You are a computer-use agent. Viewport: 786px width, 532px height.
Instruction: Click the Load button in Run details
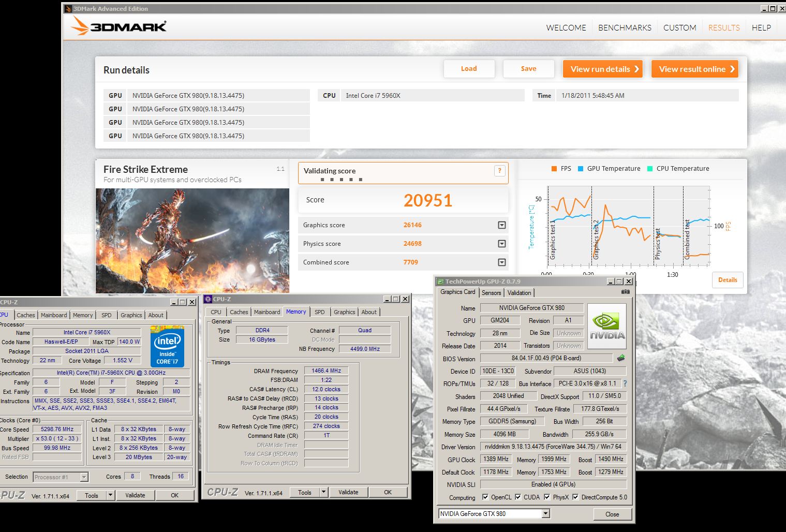[x=469, y=69]
